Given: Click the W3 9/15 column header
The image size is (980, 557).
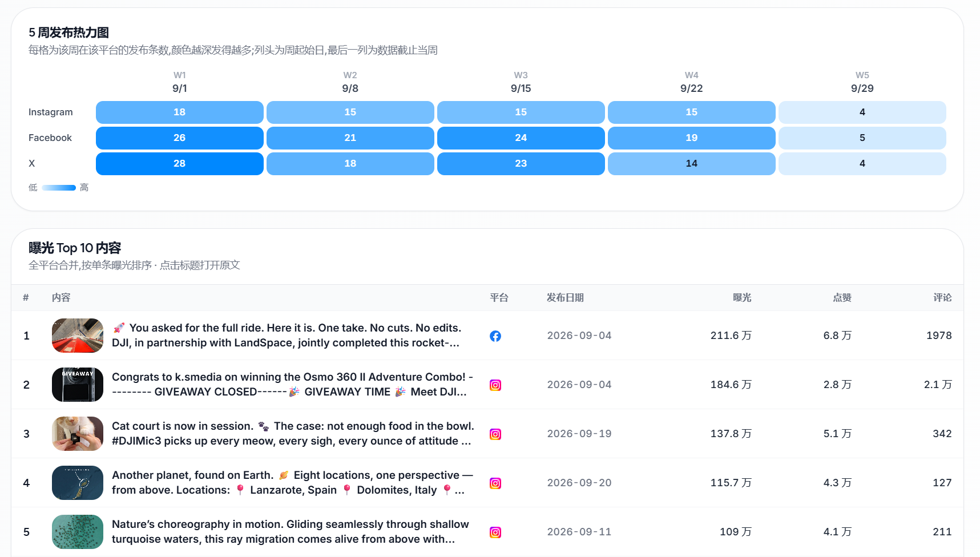Looking at the screenshot, I should (521, 82).
